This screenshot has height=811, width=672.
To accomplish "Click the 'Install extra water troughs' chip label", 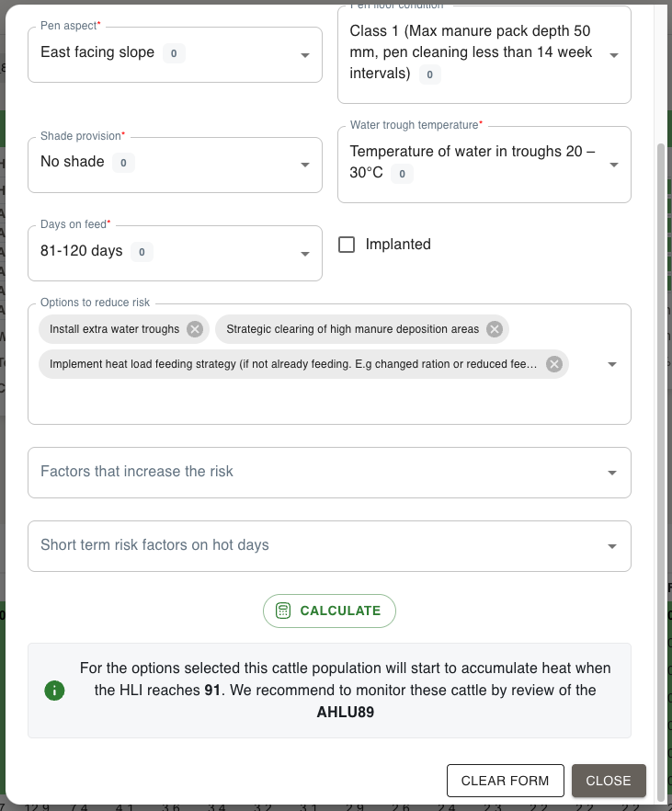I will 114,329.
